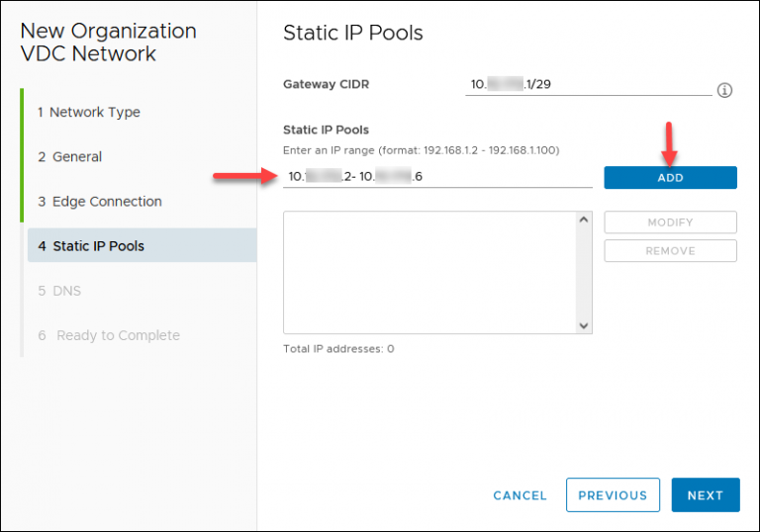Click the scroll up arrow in IP pool list
The image size is (760, 532).
583,220
